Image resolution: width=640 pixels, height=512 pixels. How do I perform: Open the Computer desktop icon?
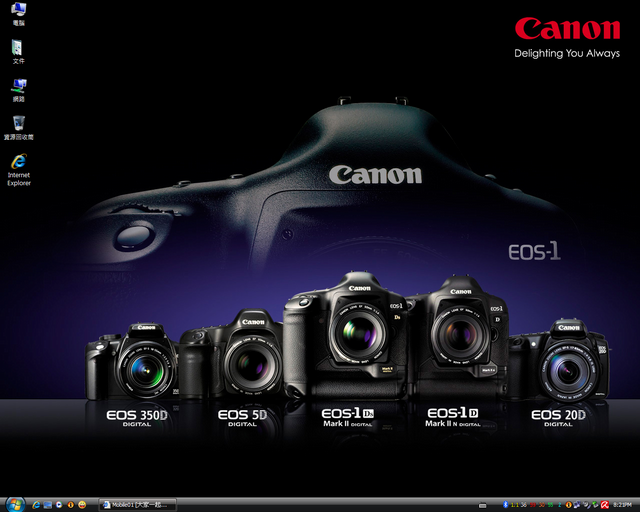click(18, 13)
